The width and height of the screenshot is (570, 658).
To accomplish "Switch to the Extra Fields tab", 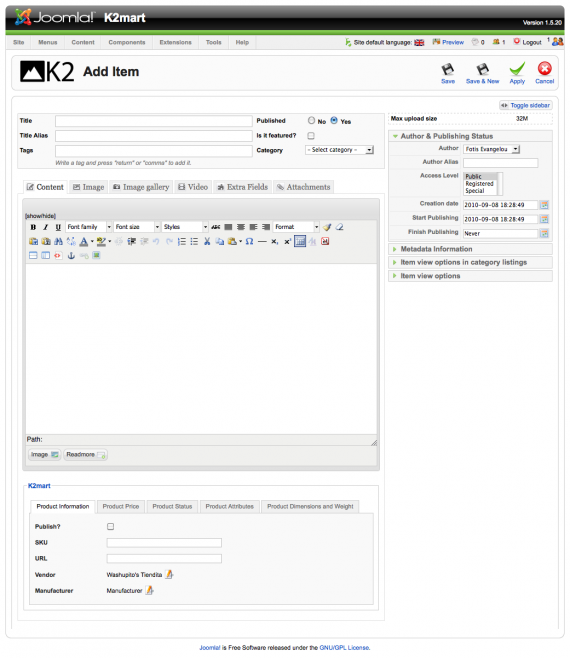I will click(243, 187).
